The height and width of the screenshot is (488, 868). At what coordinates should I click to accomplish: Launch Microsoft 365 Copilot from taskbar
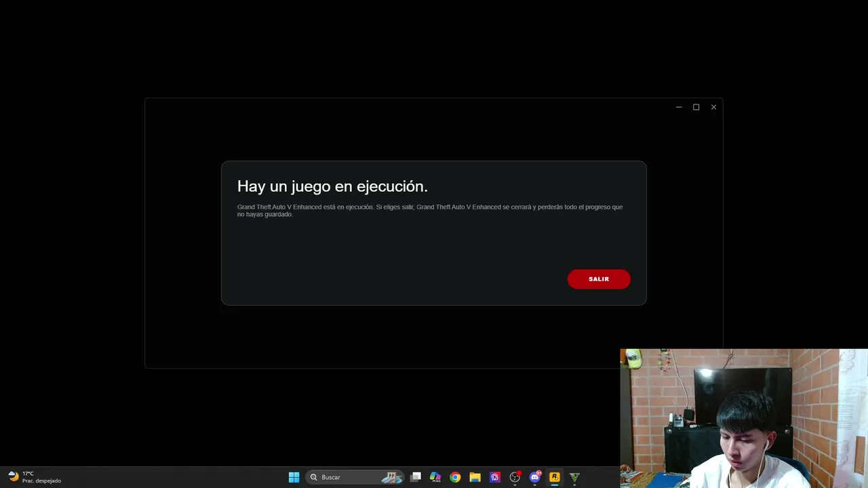(435, 477)
